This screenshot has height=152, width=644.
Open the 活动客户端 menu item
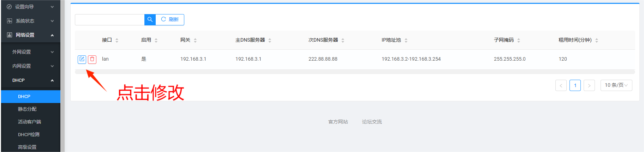tap(29, 122)
